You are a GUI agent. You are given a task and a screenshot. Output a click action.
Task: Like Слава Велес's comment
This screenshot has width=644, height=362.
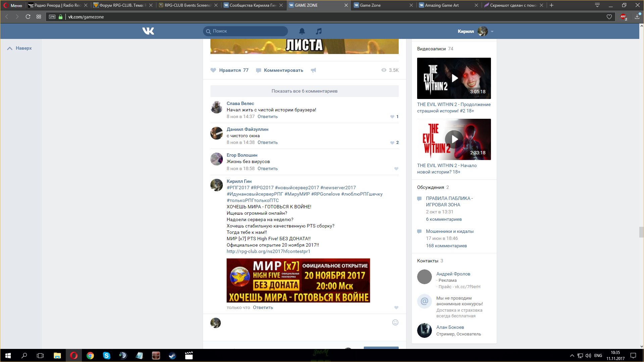392,117
